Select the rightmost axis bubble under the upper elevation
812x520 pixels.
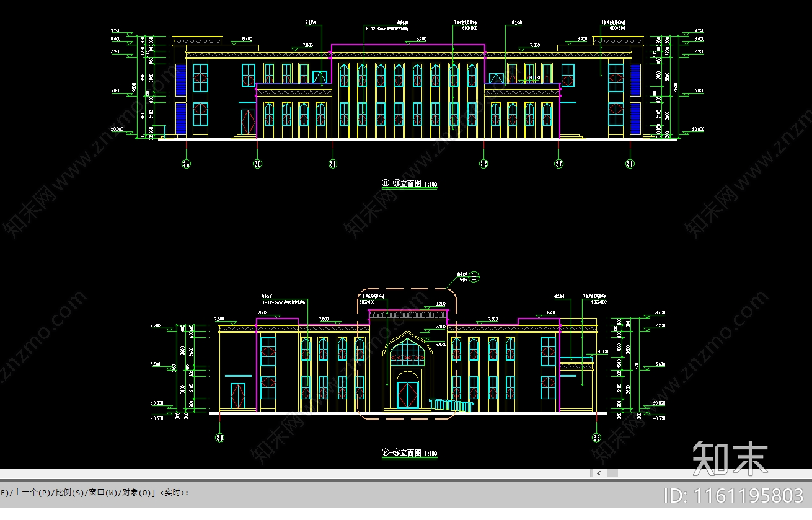pyautogui.click(x=630, y=164)
